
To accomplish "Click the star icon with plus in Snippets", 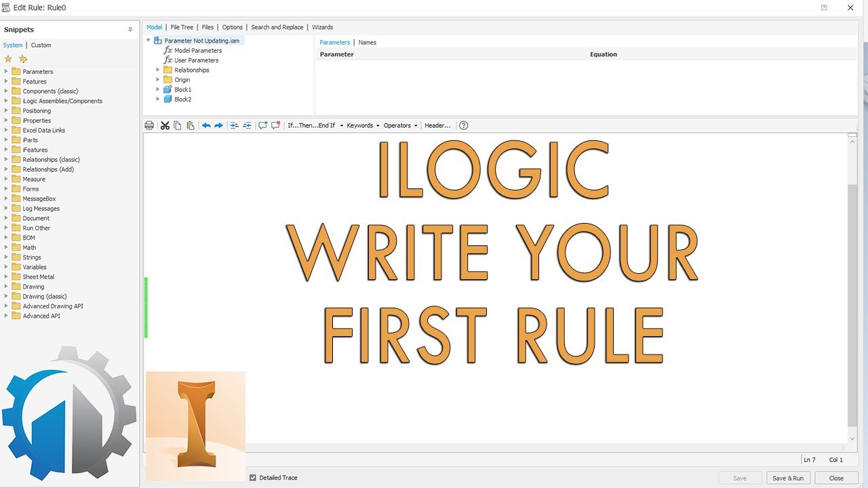I will click(22, 59).
